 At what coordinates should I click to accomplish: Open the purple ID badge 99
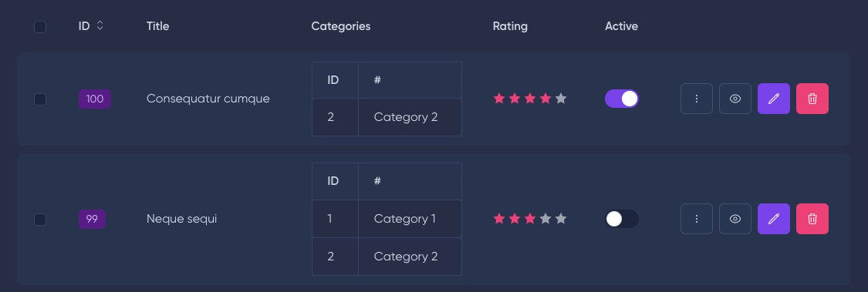coord(92,219)
